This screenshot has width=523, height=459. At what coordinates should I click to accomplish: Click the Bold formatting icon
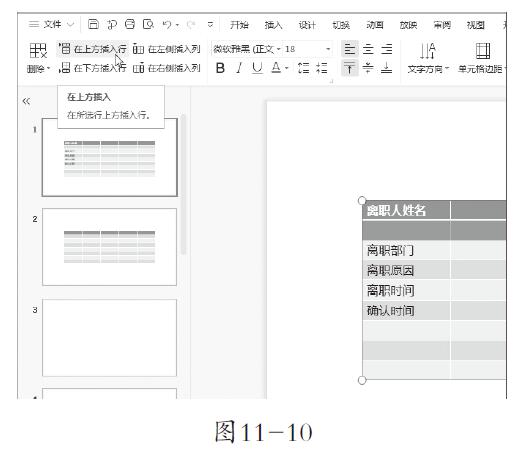click(x=220, y=68)
